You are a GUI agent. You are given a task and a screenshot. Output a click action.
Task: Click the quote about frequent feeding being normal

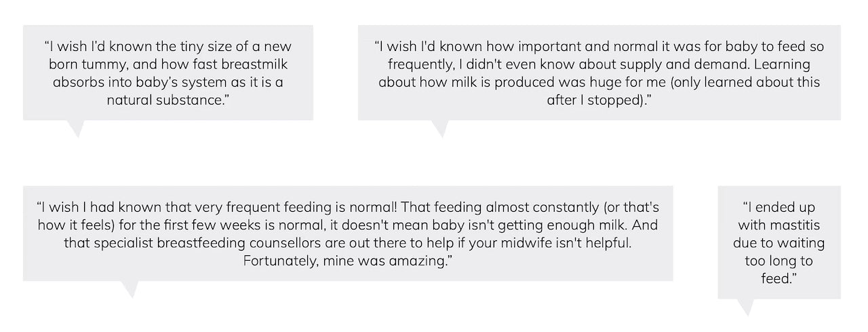347,233
